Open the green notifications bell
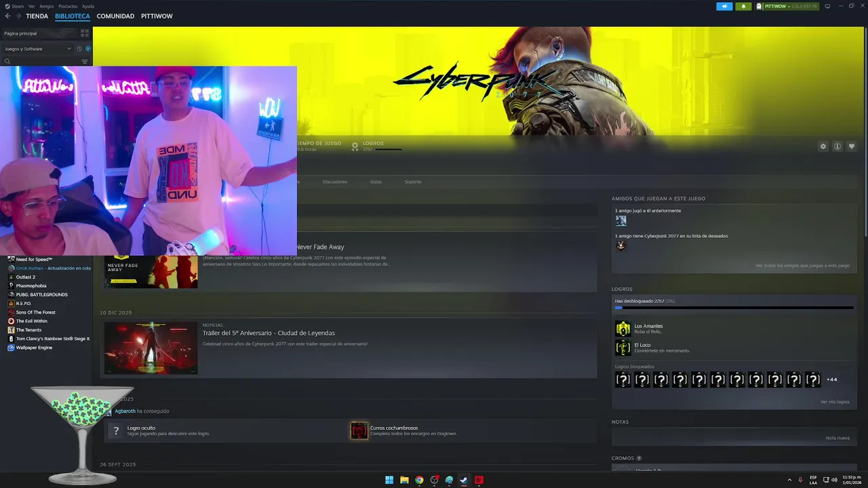 [743, 6]
